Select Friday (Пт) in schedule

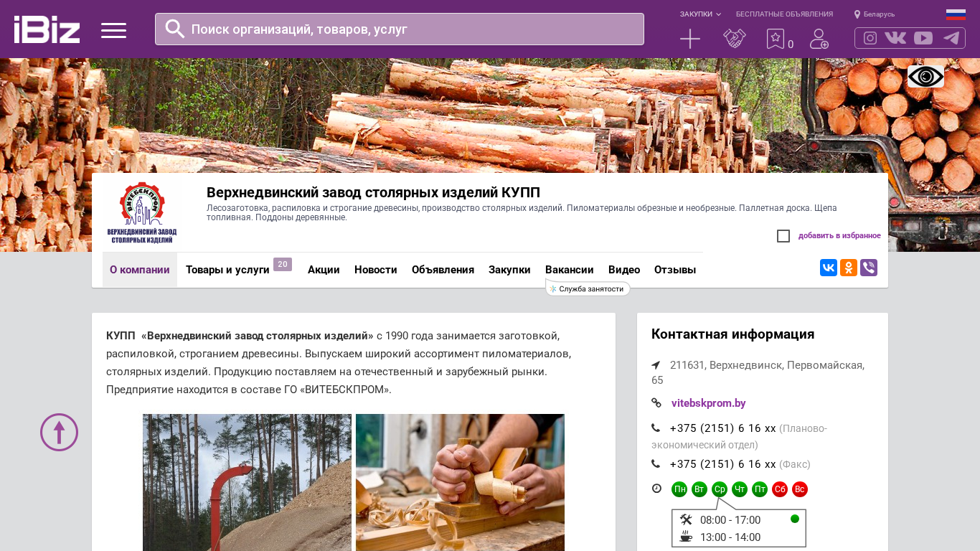tap(760, 489)
